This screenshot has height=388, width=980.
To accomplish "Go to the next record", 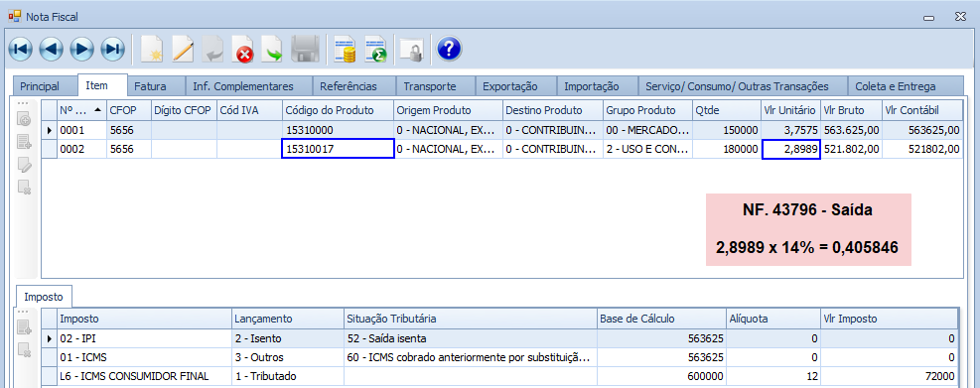I will pyautogui.click(x=81, y=49).
